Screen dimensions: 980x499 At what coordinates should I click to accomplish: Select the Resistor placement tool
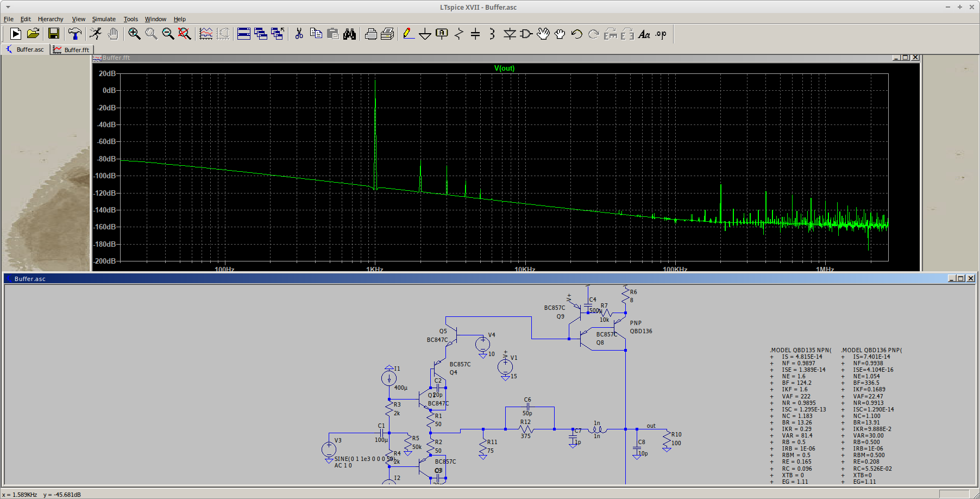tap(459, 34)
